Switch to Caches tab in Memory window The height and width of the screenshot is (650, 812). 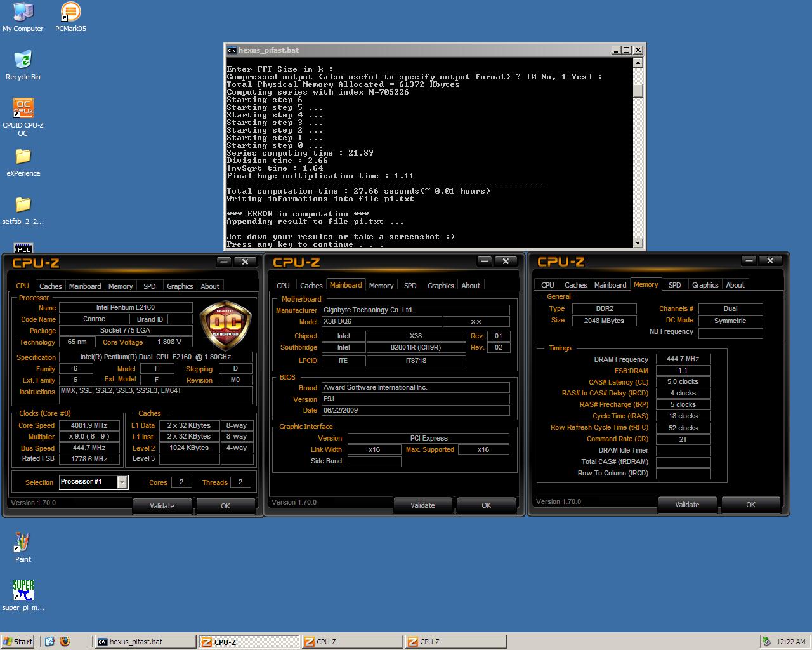(576, 285)
